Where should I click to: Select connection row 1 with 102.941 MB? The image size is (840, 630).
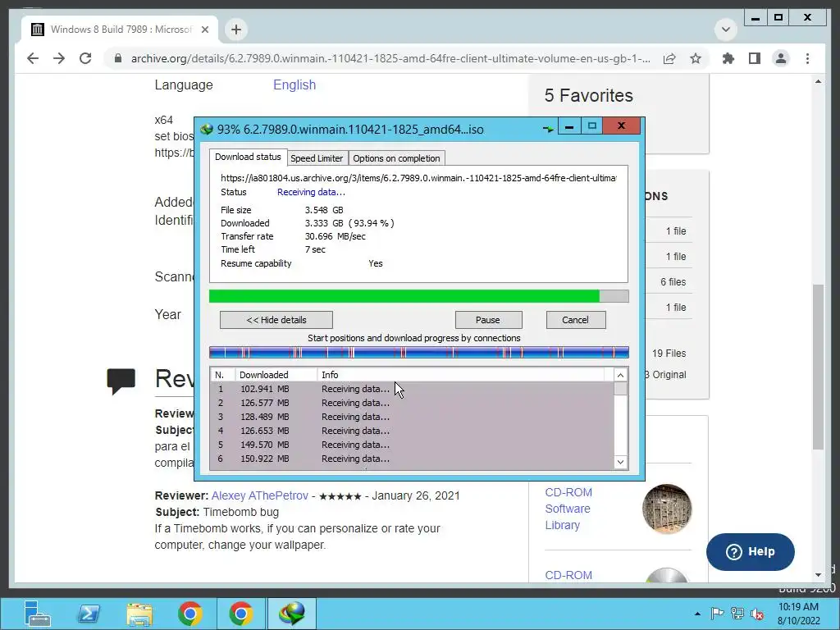413,389
